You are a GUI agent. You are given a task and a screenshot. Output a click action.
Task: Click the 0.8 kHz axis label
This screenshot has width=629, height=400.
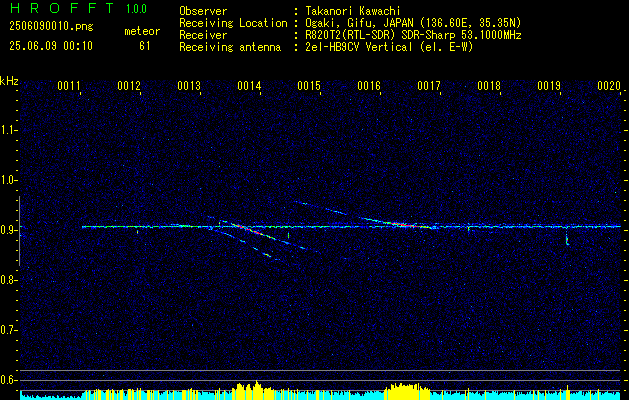(x=9, y=280)
